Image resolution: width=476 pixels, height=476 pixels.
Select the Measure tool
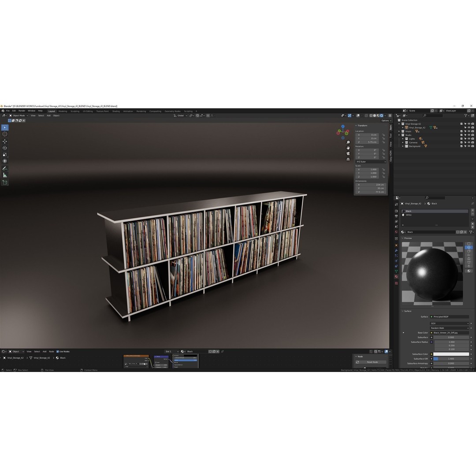[x=5, y=175]
